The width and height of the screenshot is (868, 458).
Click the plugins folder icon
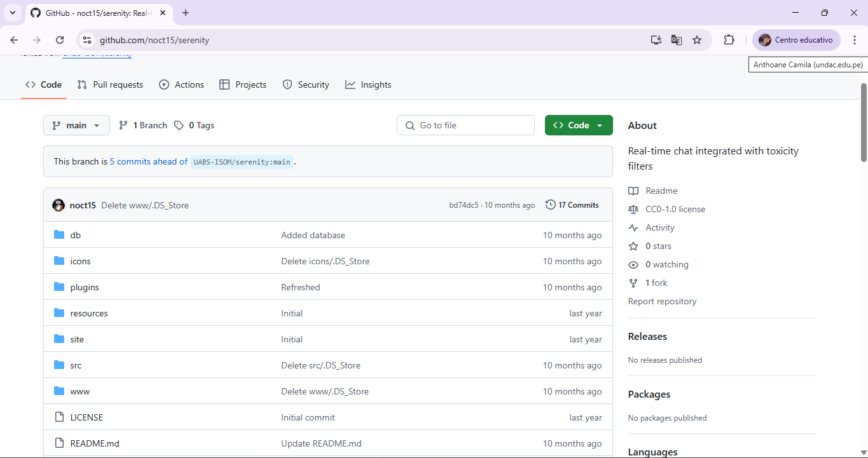[59, 287]
